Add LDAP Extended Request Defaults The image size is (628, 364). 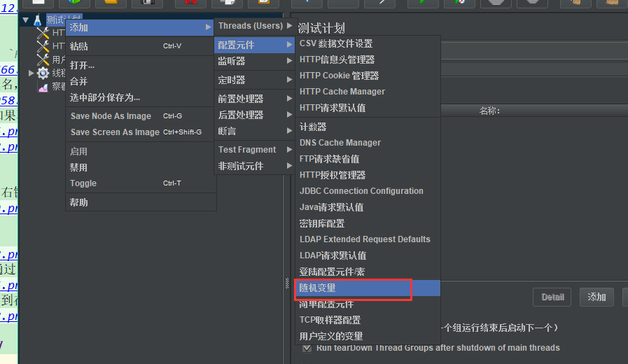[x=368, y=239]
